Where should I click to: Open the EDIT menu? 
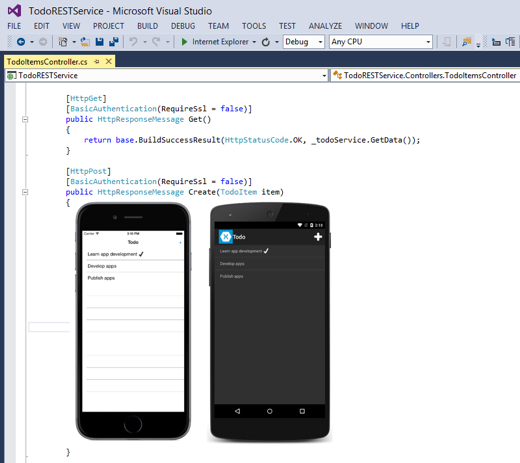click(x=41, y=26)
